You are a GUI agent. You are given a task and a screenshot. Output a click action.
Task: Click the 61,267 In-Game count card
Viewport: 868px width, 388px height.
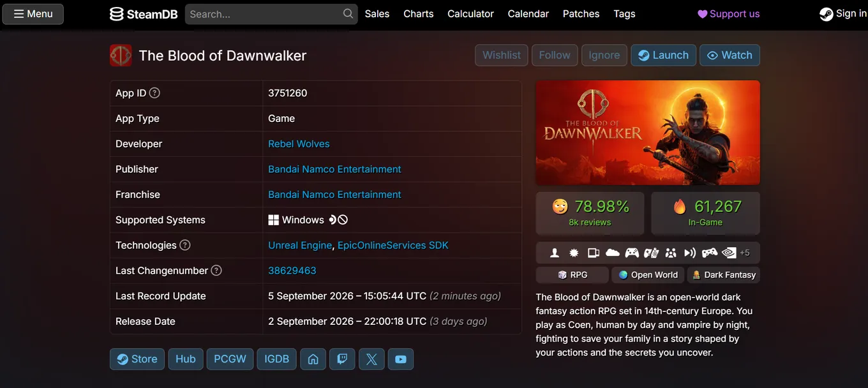pos(706,213)
